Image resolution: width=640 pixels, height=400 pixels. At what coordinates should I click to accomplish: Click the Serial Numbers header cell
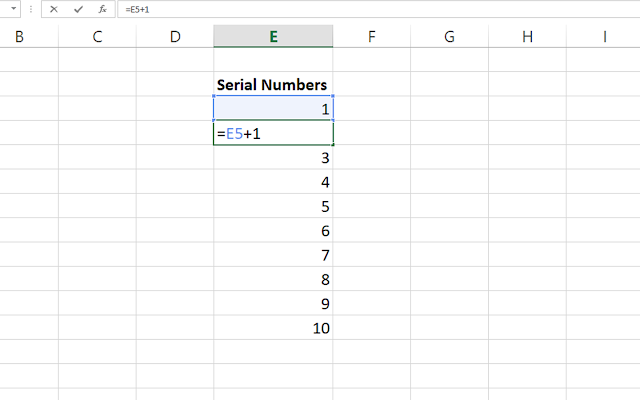[273, 84]
